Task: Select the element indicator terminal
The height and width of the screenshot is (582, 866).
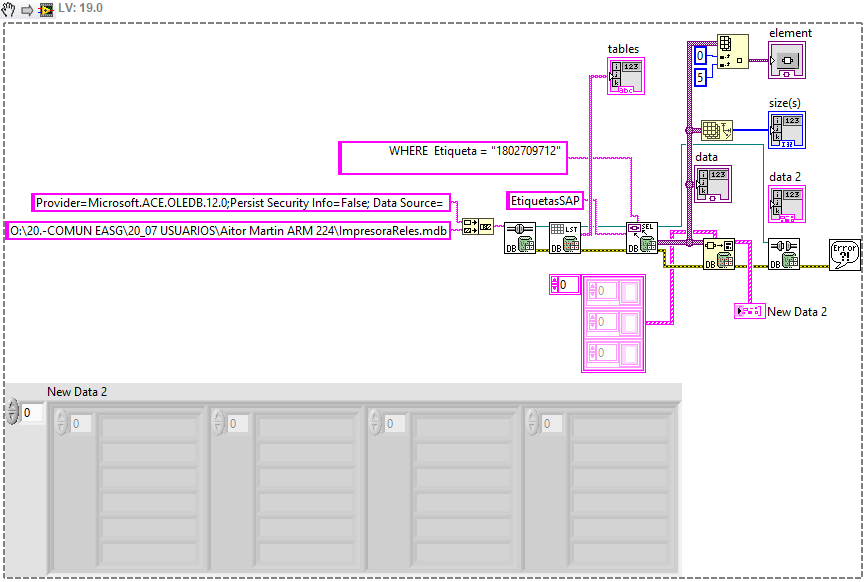Action: pyautogui.click(x=788, y=61)
